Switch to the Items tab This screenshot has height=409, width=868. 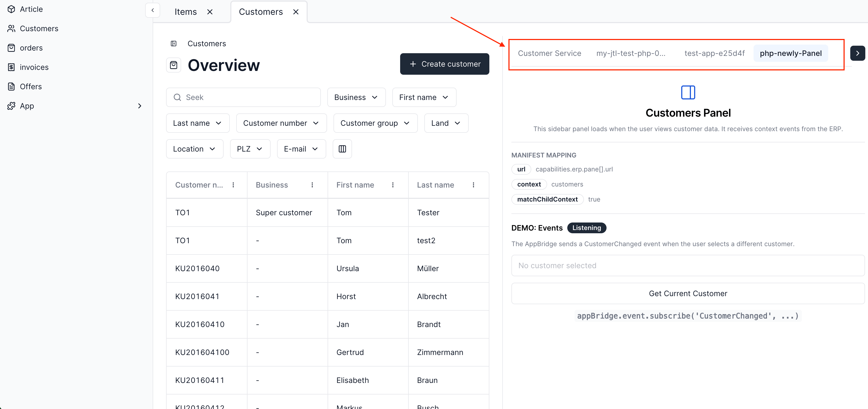[186, 12]
